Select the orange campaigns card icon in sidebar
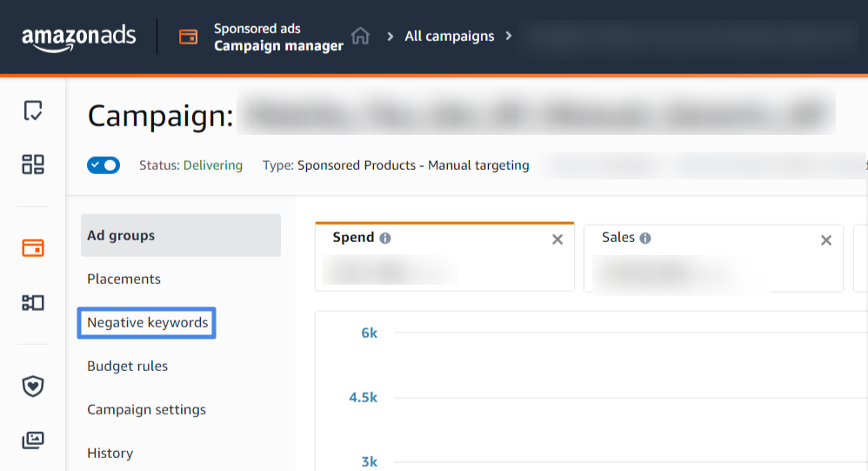The width and height of the screenshot is (868, 471). pos(33,248)
